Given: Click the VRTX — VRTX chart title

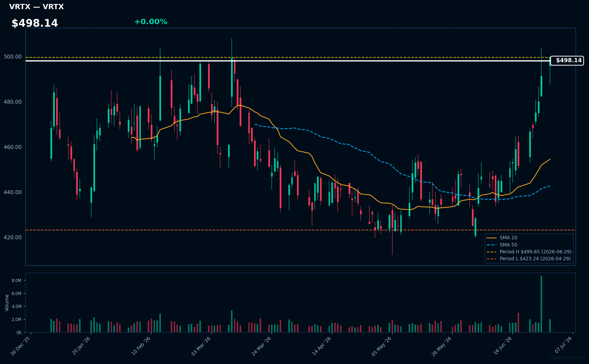Looking at the screenshot, I should [x=37, y=7].
